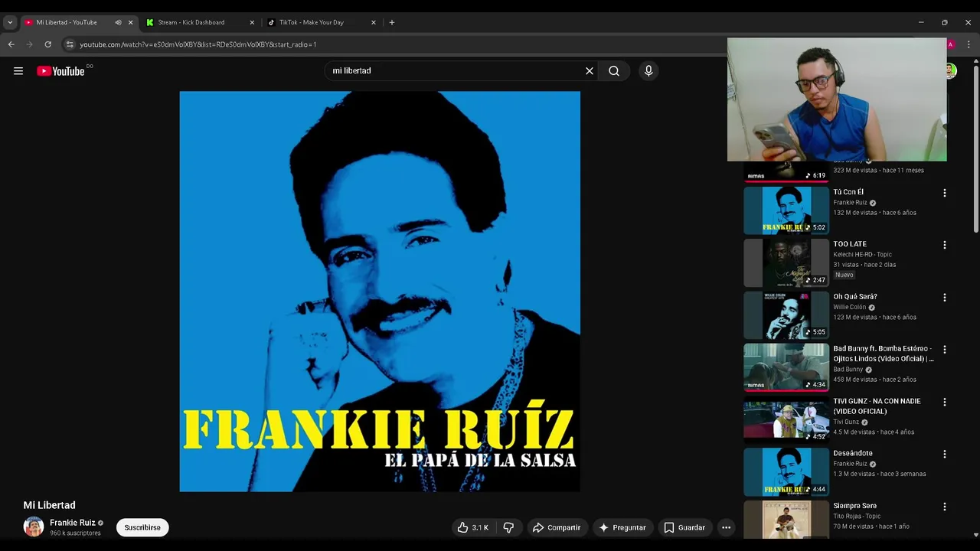The image size is (980, 551).
Task: Play Oh Qué Será? thumbnail
Action: [786, 315]
